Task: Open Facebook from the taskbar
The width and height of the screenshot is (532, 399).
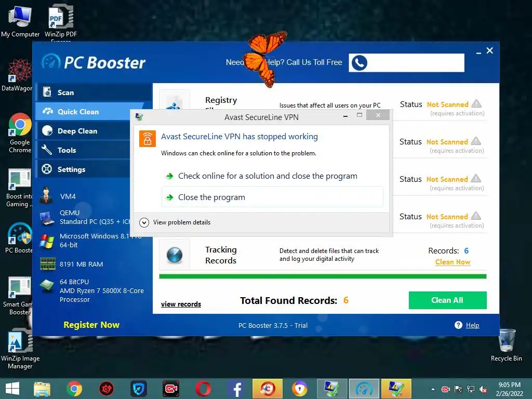Action: point(235,389)
